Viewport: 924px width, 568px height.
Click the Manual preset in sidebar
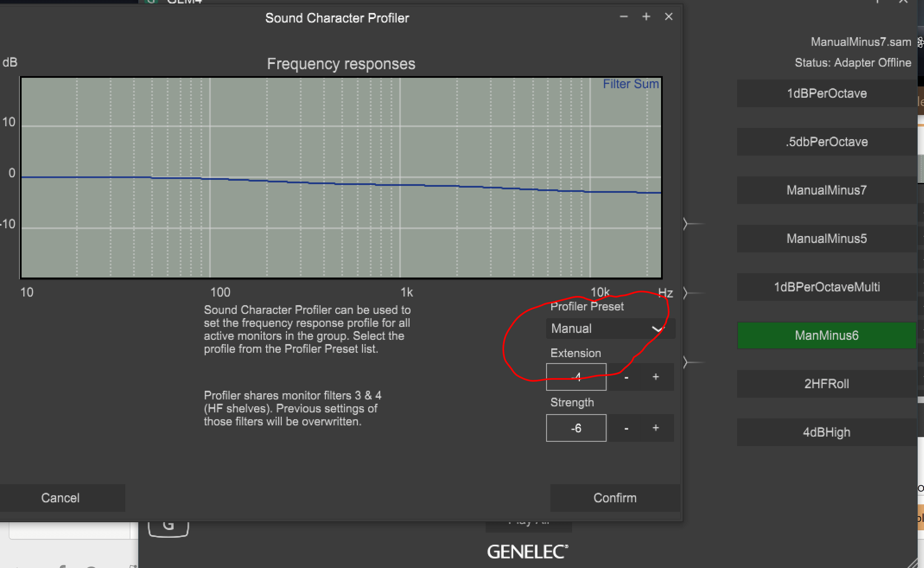coord(604,328)
